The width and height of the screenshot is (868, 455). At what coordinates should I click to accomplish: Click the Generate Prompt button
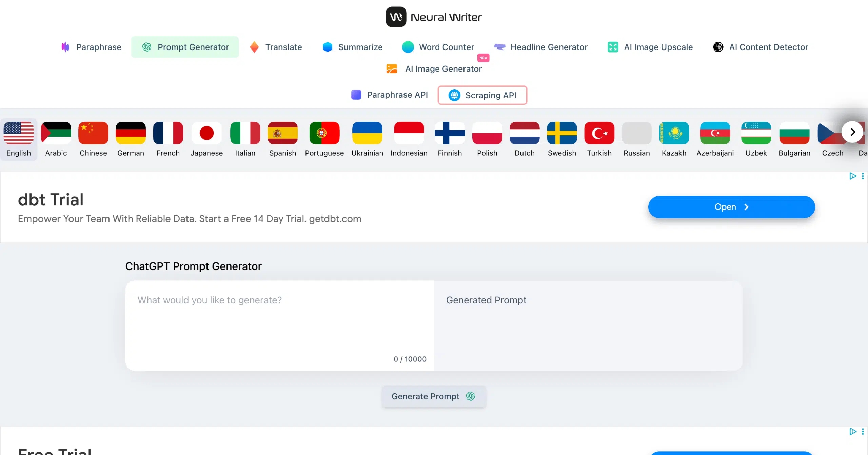(x=434, y=396)
